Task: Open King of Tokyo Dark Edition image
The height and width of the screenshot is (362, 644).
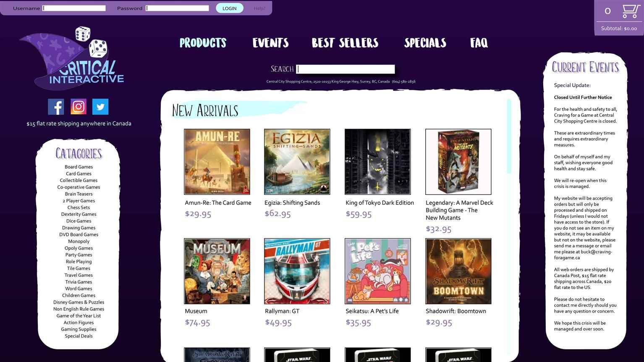Action: (378, 162)
